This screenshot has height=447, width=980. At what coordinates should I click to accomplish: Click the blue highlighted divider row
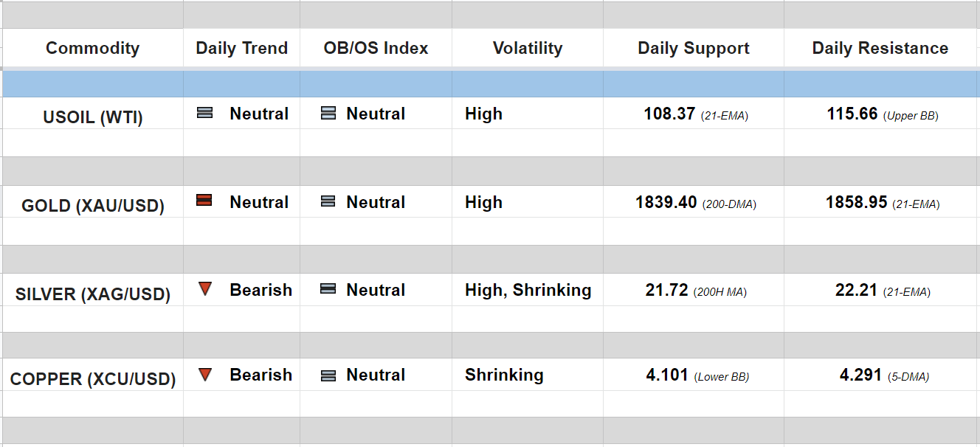pos(490,84)
